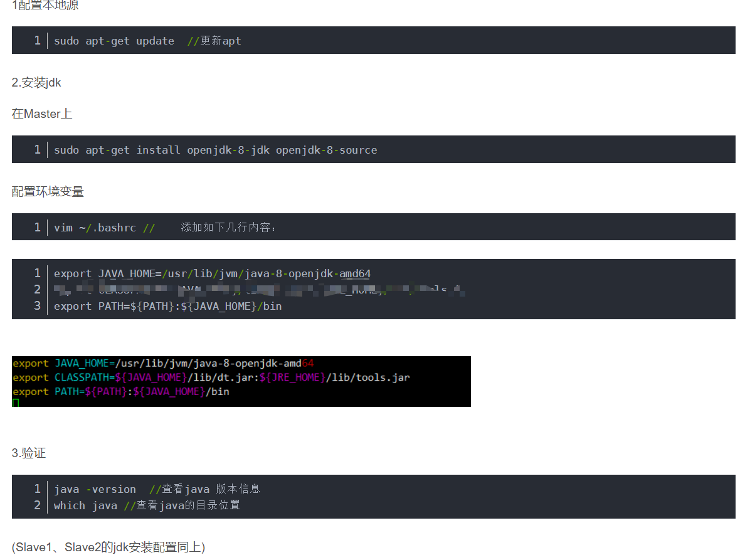The height and width of the screenshot is (560, 750).
Task: Select the 'which java' command line
Action: 86,505
